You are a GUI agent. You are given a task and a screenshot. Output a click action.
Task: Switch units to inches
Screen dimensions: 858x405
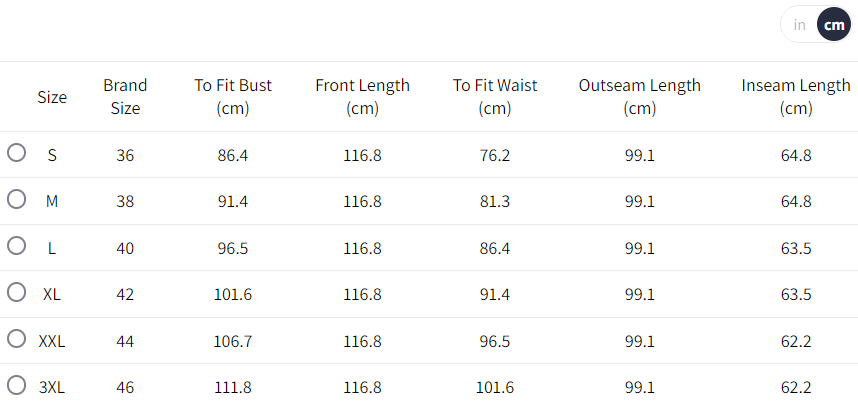tap(800, 25)
